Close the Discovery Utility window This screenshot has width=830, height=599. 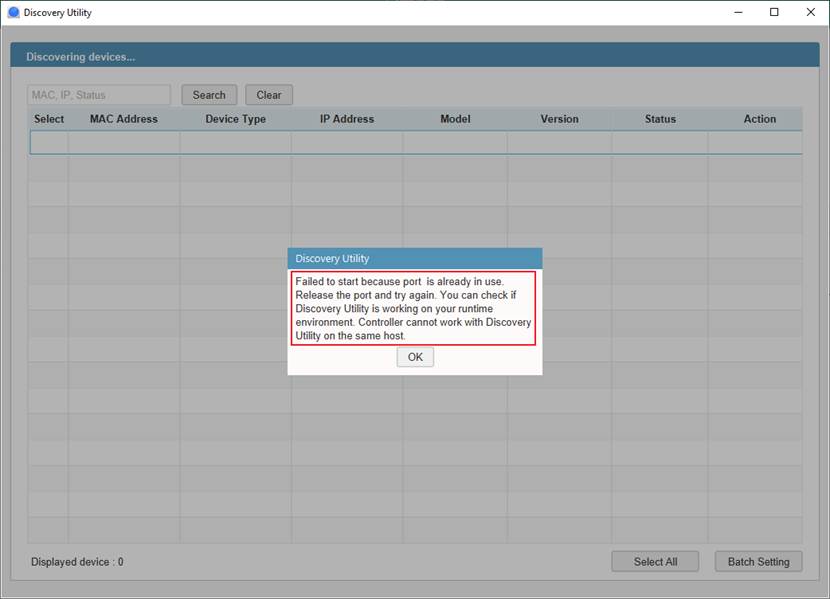tap(810, 13)
